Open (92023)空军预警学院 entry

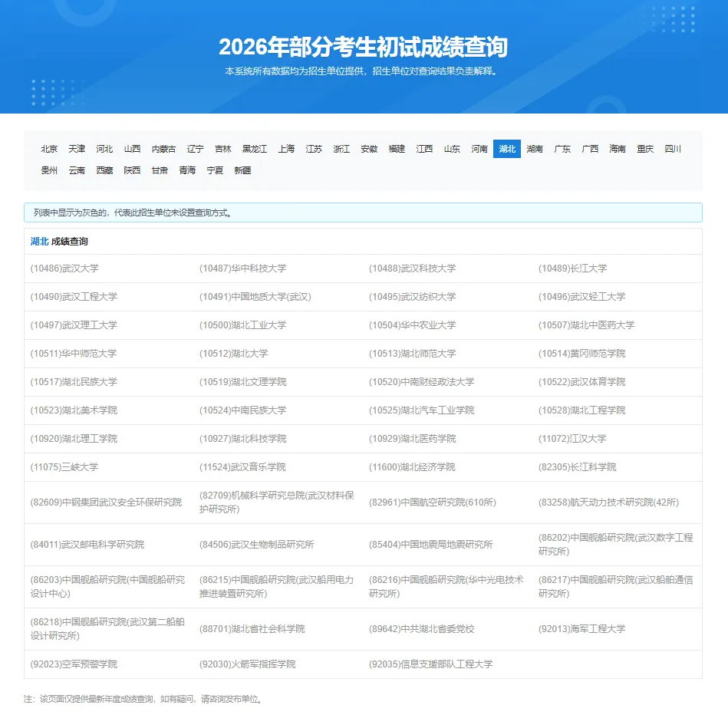point(74,664)
